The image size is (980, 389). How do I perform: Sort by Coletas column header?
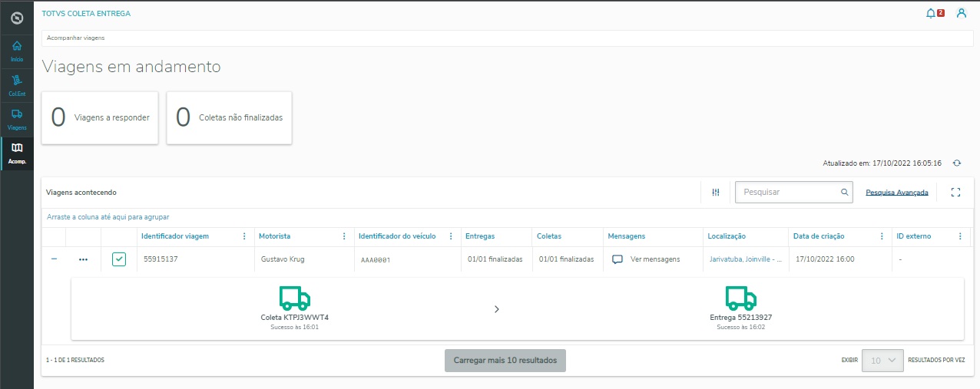[x=549, y=236]
